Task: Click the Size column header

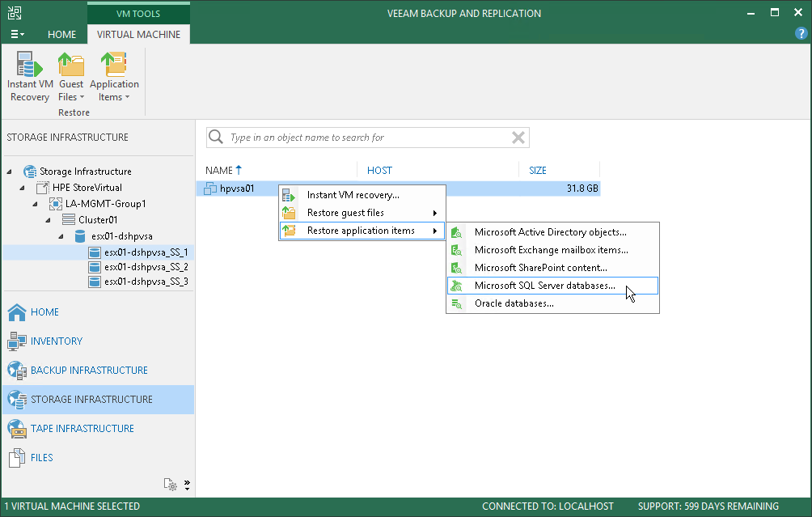Action: pos(538,171)
